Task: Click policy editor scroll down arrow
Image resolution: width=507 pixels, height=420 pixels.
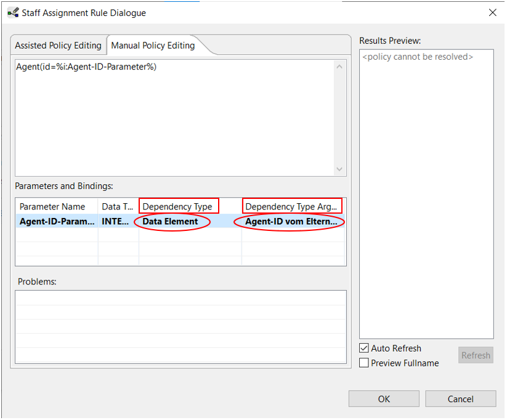Action: pos(339,169)
